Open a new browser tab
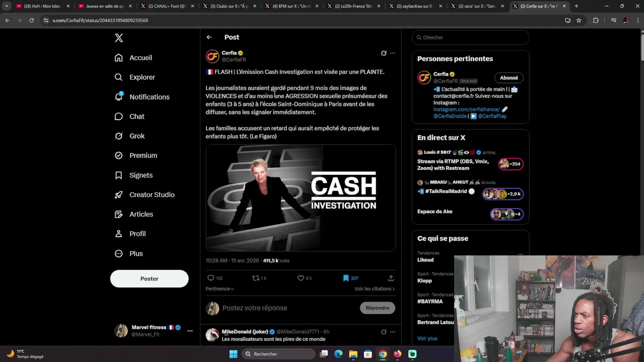The height and width of the screenshot is (362, 644). pos(576,6)
